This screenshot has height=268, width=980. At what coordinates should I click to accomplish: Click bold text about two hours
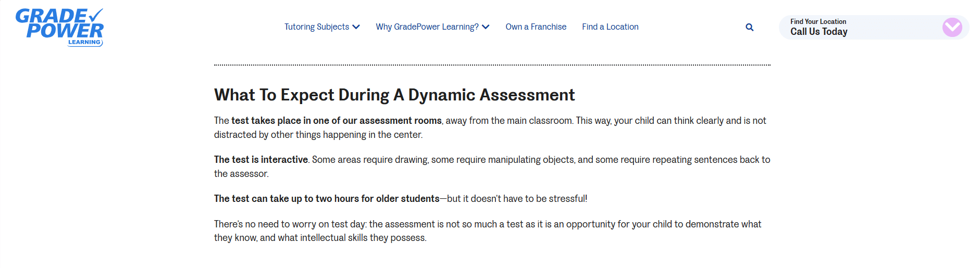click(x=327, y=199)
